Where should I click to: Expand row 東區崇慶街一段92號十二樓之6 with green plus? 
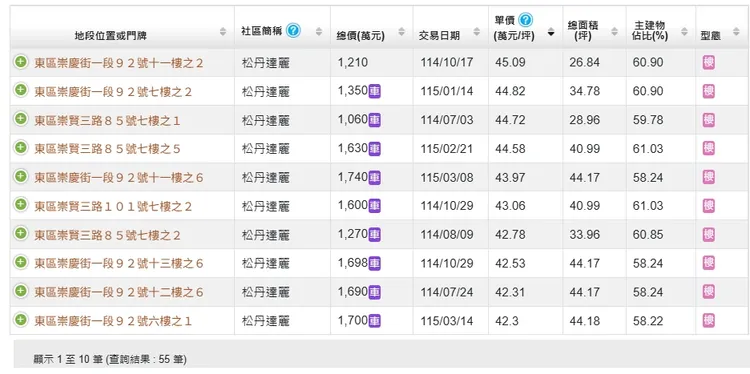(21, 291)
